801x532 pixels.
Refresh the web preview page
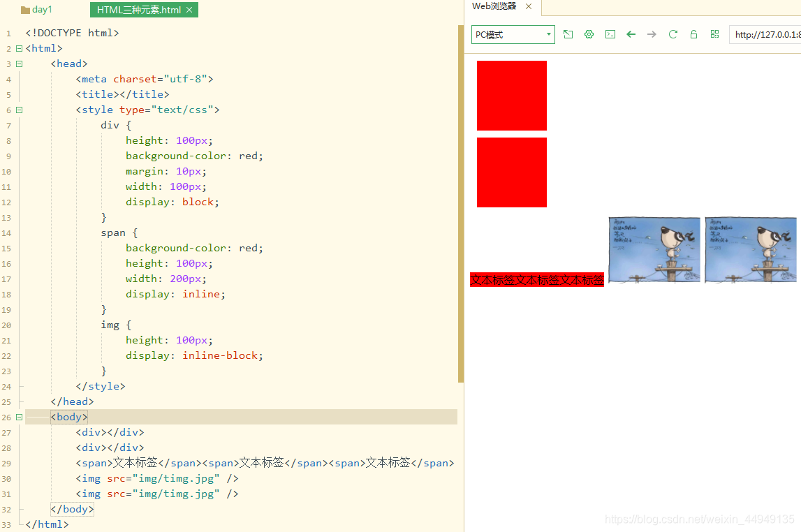pyautogui.click(x=673, y=34)
